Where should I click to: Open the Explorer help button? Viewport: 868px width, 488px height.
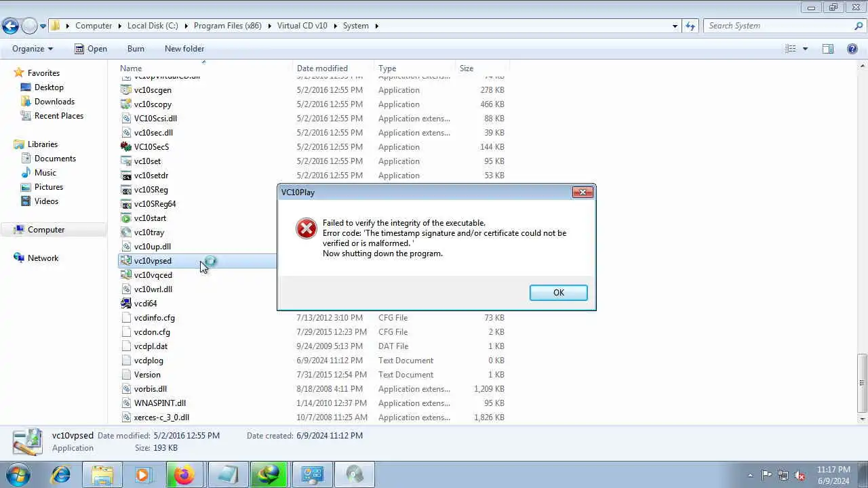coord(852,49)
